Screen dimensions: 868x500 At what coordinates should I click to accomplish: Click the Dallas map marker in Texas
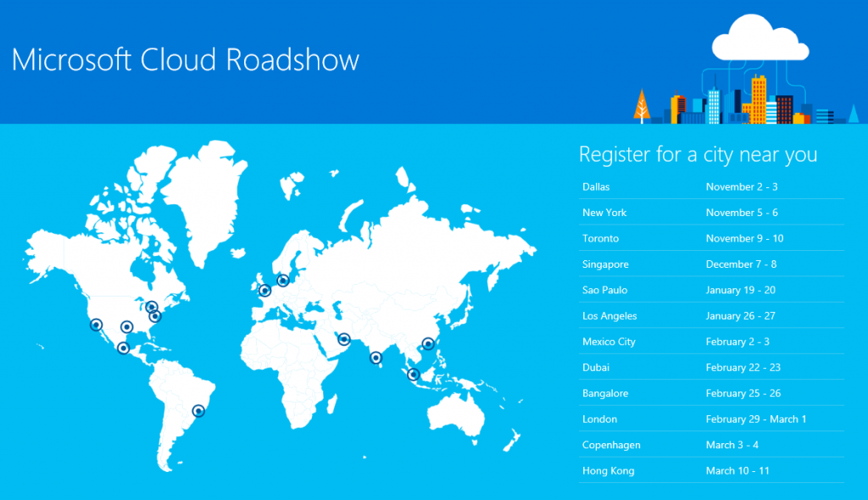(127, 326)
